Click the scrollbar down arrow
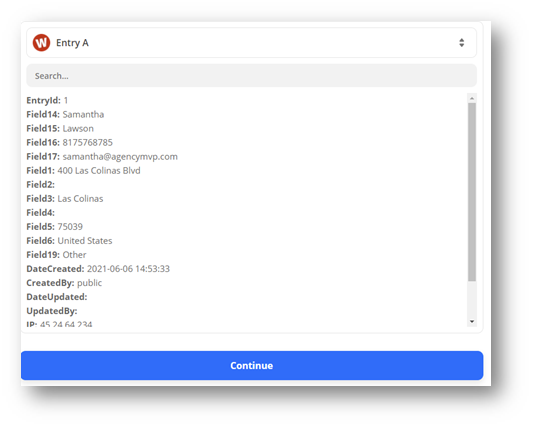Viewport: 533px width, 428px height. coord(471,321)
